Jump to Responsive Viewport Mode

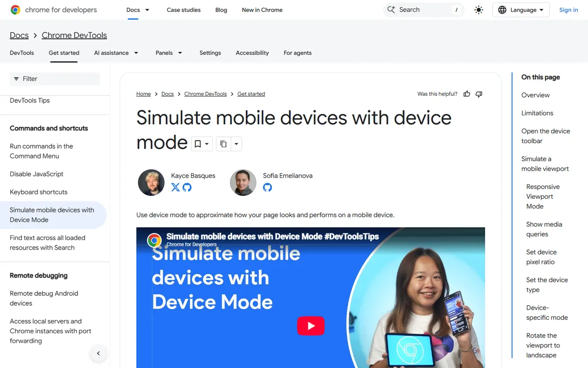[543, 196]
